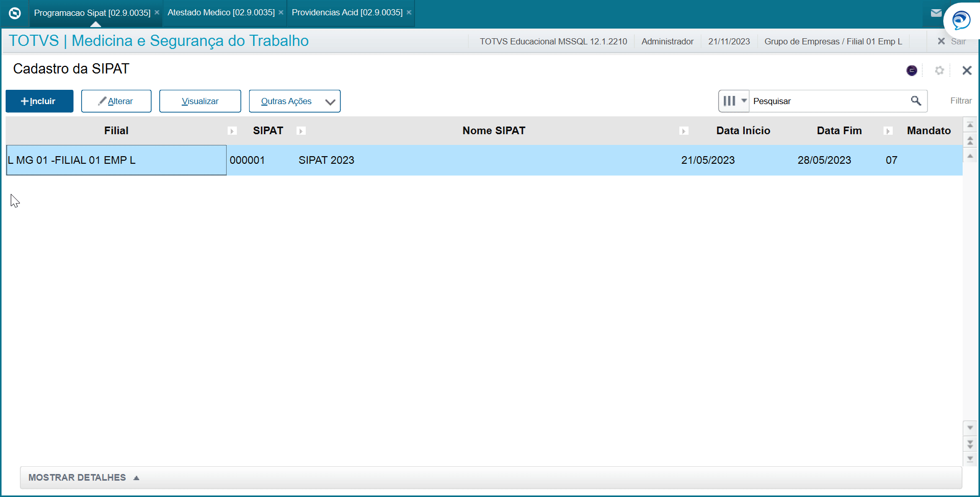Click single down arrow in scrollbar

970,428
